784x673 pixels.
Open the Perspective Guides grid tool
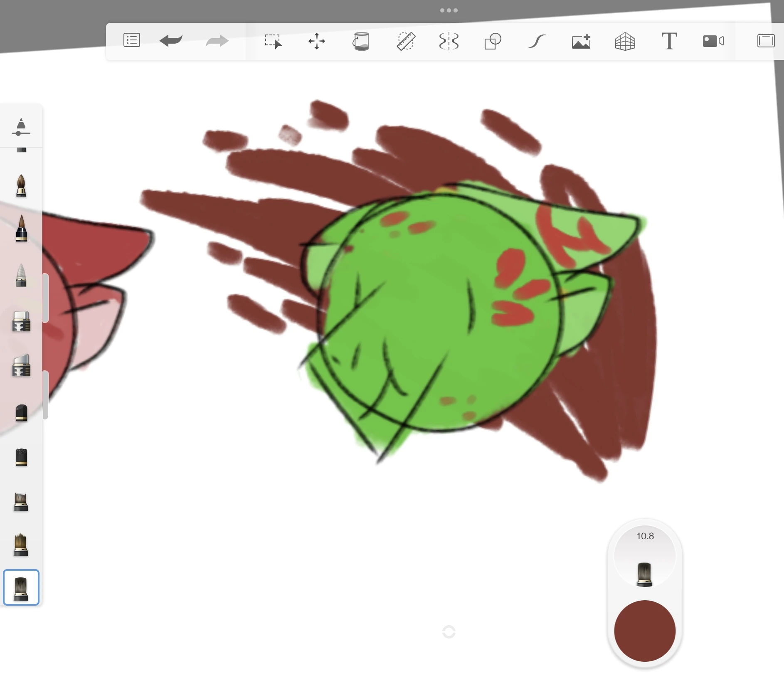click(x=625, y=41)
